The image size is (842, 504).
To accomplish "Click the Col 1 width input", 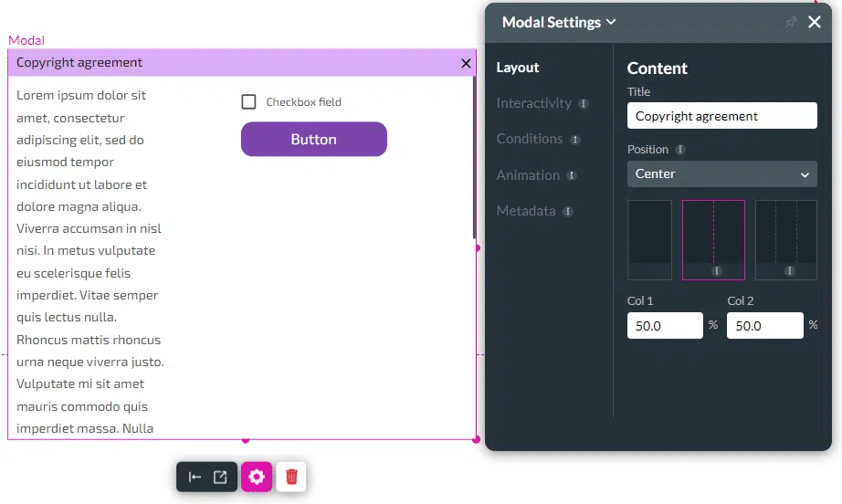I will (x=665, y=325).
